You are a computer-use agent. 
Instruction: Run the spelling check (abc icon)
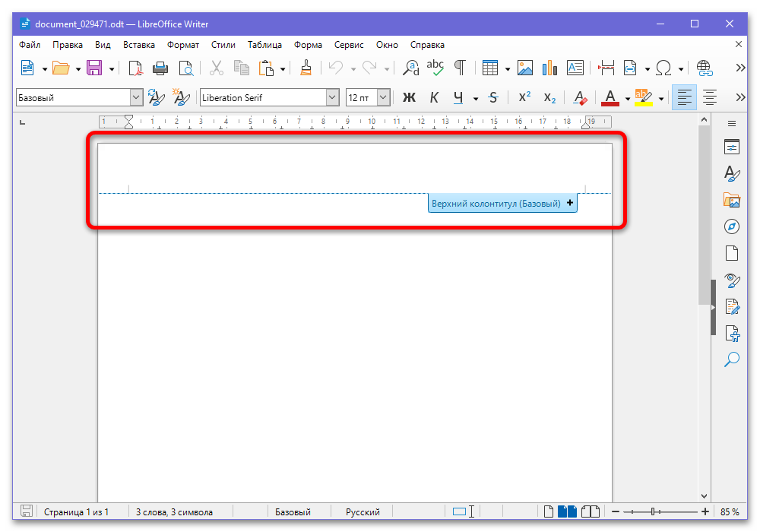click(x=435, y=68)
